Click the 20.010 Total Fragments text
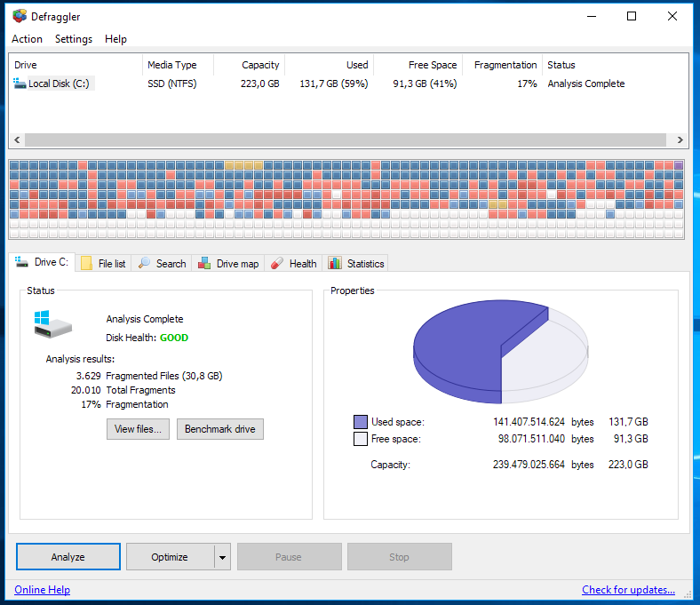This screenshot has width=700, height=605. pyautogui.click(x=123, y=390)
